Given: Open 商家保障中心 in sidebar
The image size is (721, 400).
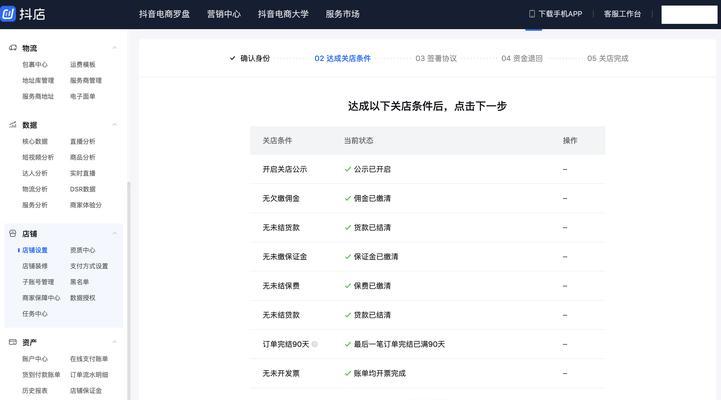Looking at the screenshot, I should click(x=41, y=298).
